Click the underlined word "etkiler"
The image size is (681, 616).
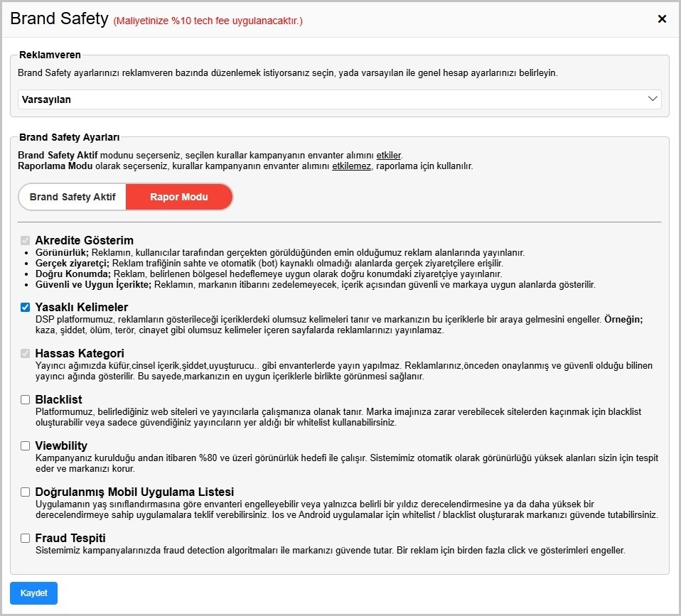[x=388, y=155]
